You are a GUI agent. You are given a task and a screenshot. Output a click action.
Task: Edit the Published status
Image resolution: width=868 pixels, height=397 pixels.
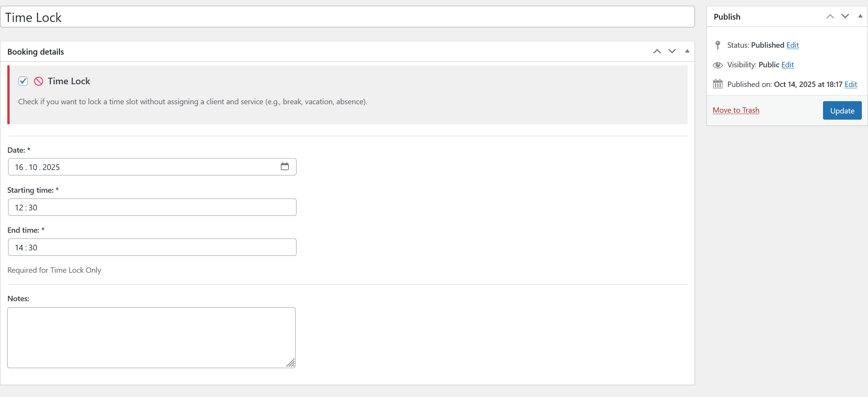click(x=792, y=45)
